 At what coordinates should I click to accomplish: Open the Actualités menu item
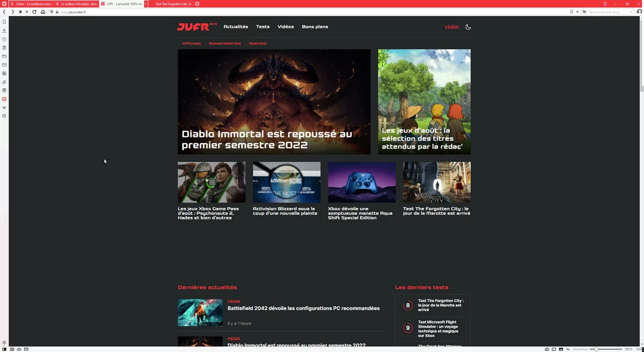click(236, 27)
